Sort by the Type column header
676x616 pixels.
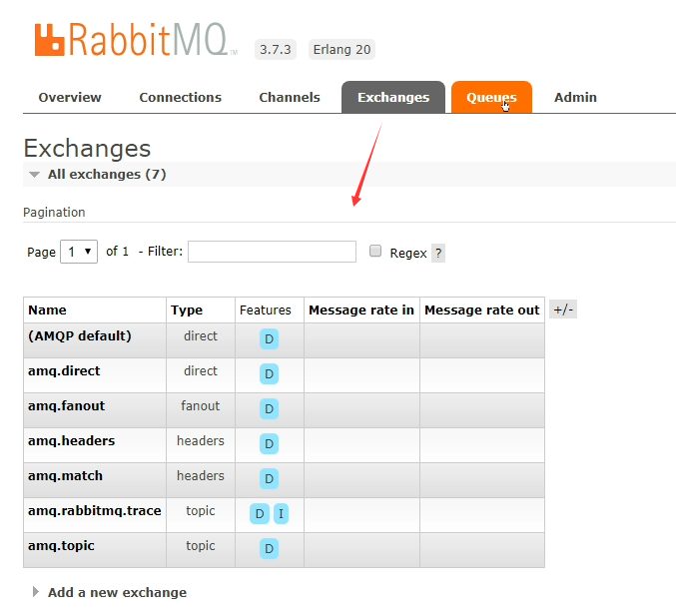pyautogui.click(x=187, y=309)
